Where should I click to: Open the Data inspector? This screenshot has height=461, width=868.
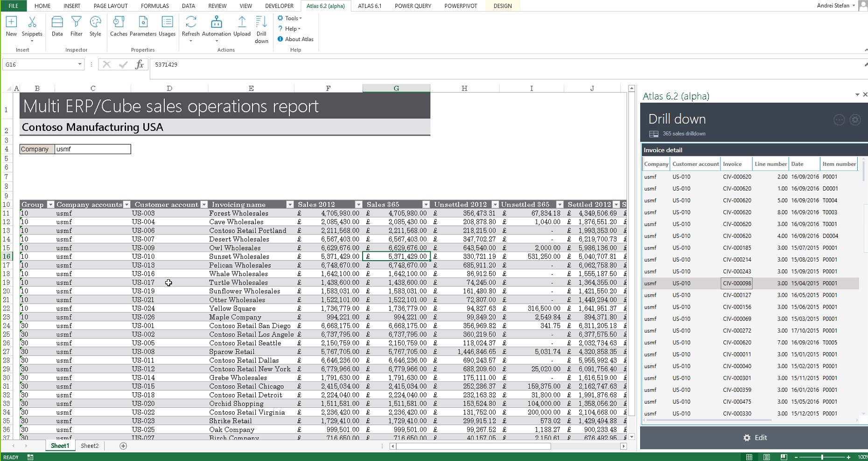click(57, 26)
